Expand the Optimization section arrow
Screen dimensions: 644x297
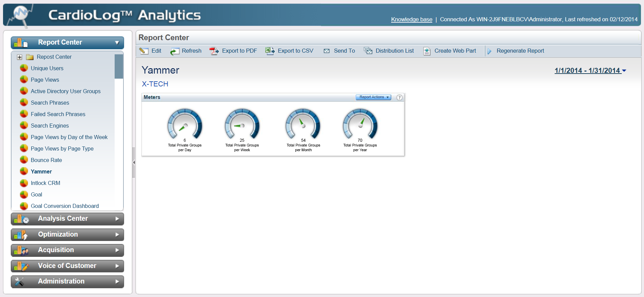pos(117,235)
